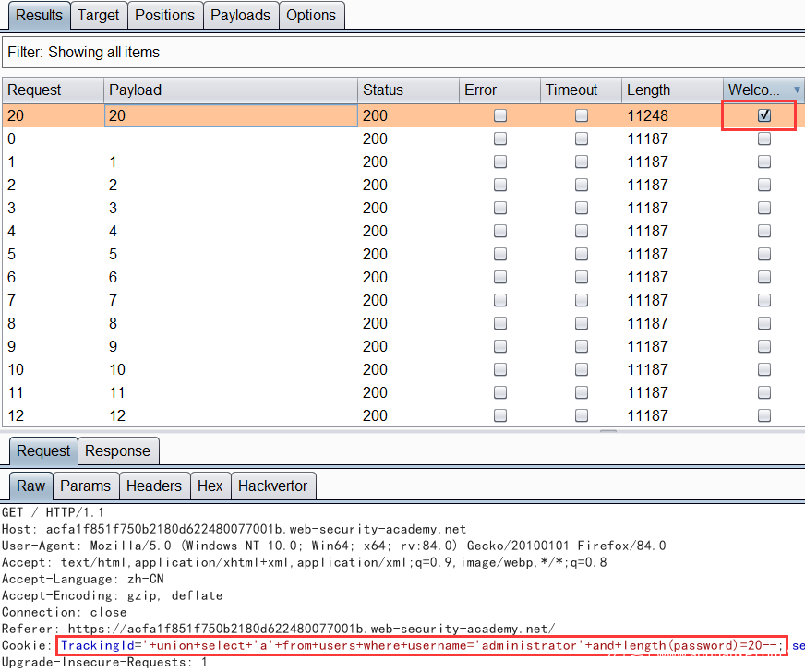The image size is (805, 672).
Task: Select the Params view tab
Action: 85,486
